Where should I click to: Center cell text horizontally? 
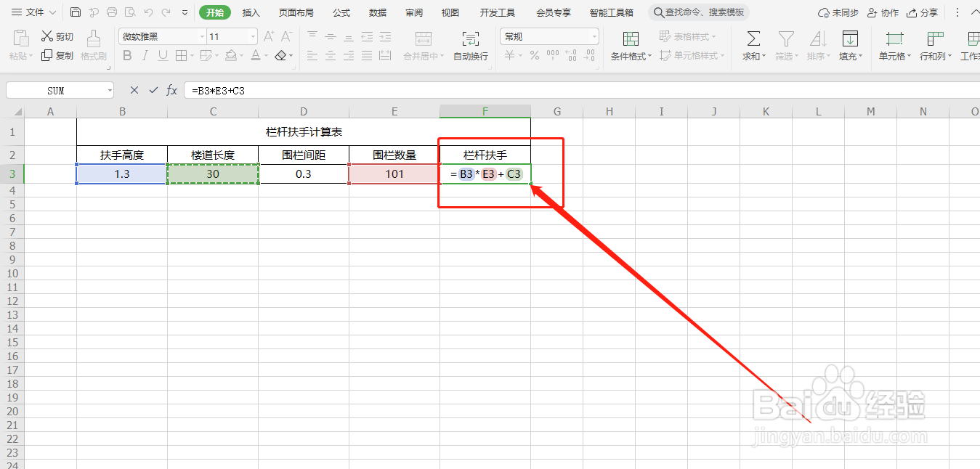pos(331,55)
